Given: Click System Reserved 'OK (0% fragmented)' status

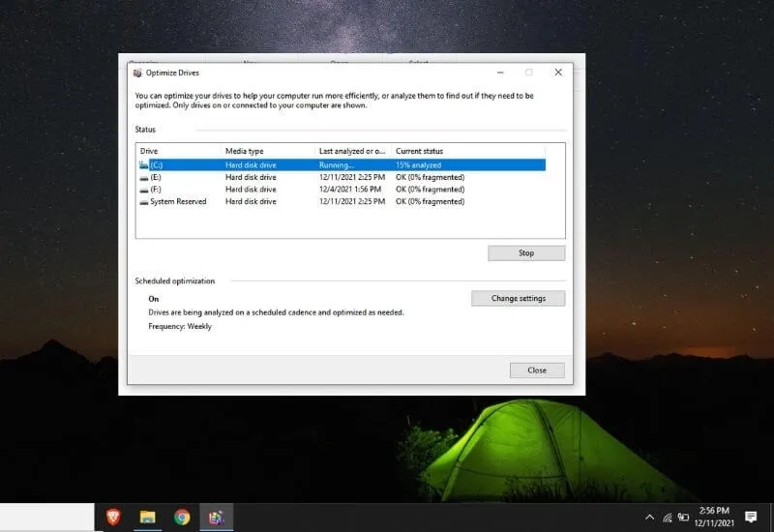Looking at the screenshot, I should 430,201.
